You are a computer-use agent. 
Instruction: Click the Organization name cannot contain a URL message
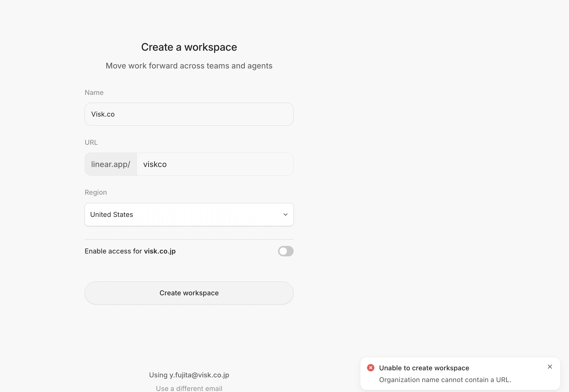(x=445, y=380)
